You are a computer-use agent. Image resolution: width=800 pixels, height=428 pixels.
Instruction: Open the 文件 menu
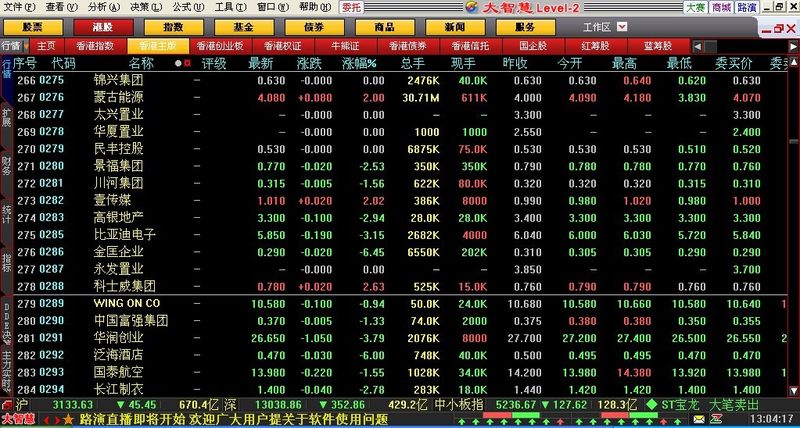(x=20, y=7)
